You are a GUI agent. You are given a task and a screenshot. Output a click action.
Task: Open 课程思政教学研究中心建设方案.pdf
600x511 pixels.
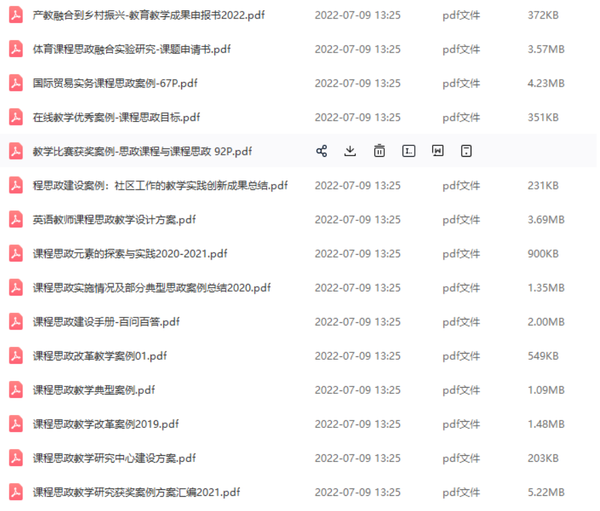tap(114, 458)
